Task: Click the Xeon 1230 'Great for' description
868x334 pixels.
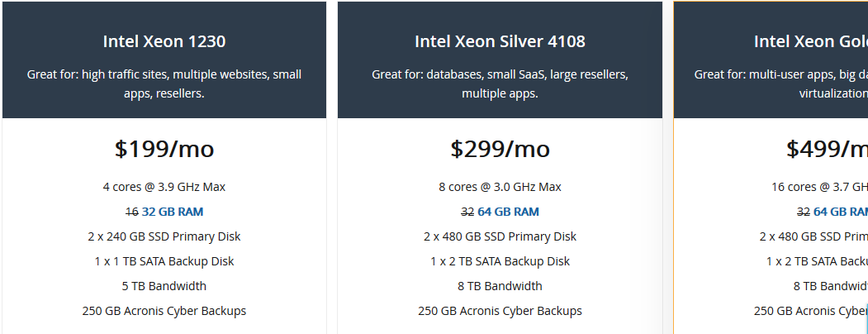Action: tap(164, 83)
